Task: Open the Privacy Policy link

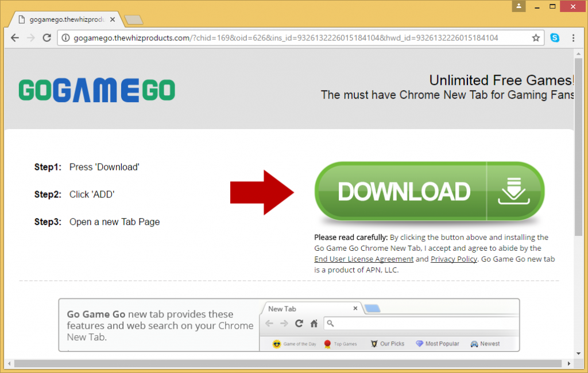Action: pyautogui.click(x=454, y=259)
